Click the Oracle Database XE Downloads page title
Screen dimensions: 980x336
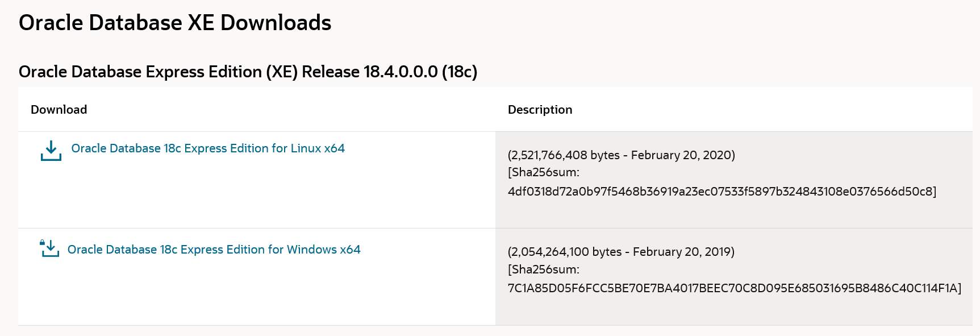tap(175, 23)
